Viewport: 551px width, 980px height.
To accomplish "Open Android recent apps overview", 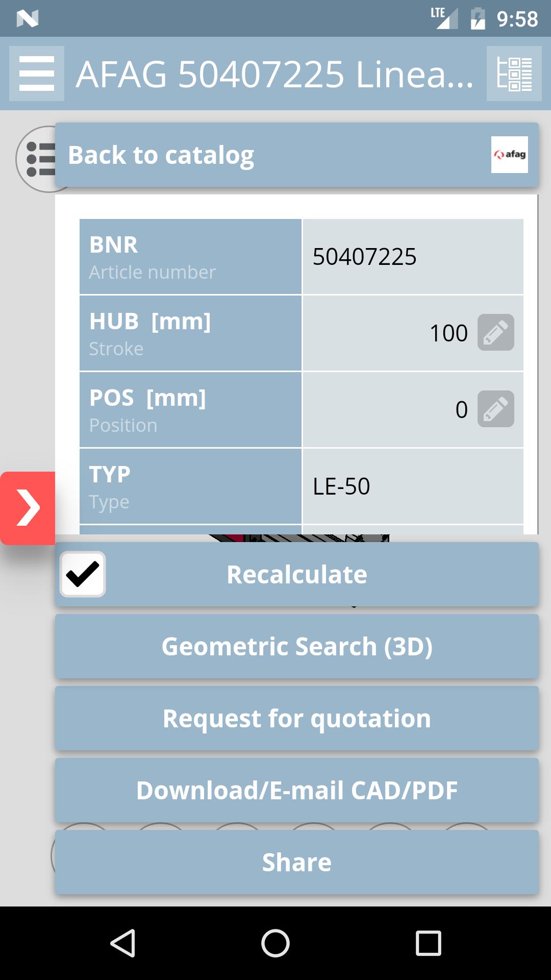I will [428, 943].
